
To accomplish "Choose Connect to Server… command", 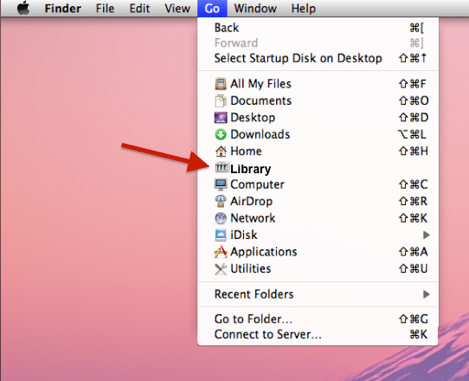I will click(x=318, y=334).
